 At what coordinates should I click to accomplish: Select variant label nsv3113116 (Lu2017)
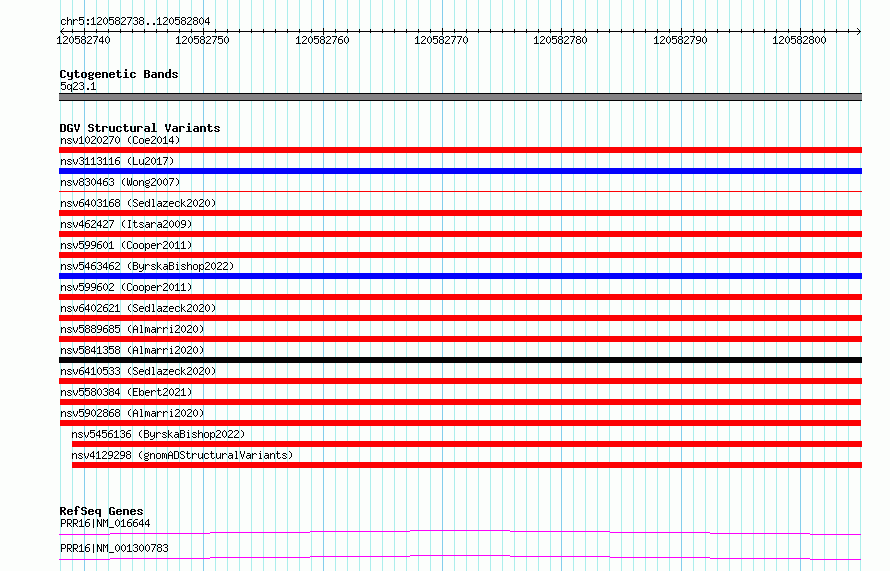pyautogui.click(x=117, y=161)
